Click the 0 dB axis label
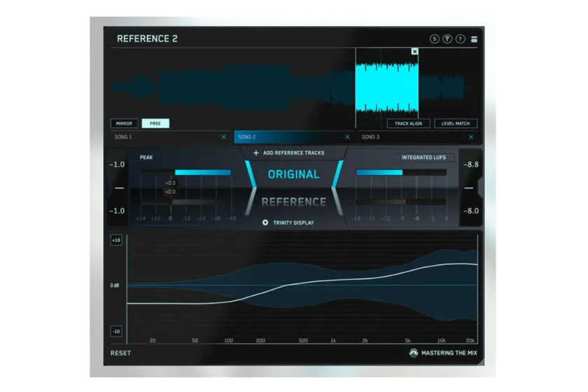The image size is (588, 392). click(115, 286)
